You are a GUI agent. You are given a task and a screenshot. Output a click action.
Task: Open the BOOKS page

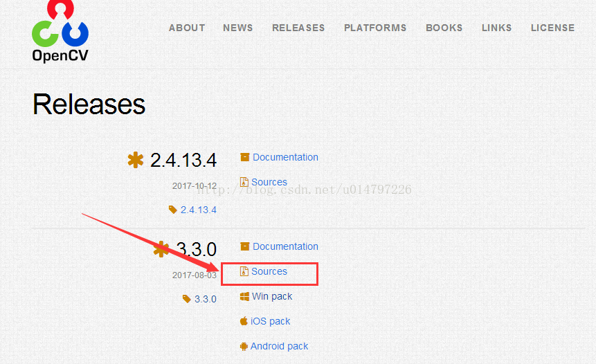point(444,28)
